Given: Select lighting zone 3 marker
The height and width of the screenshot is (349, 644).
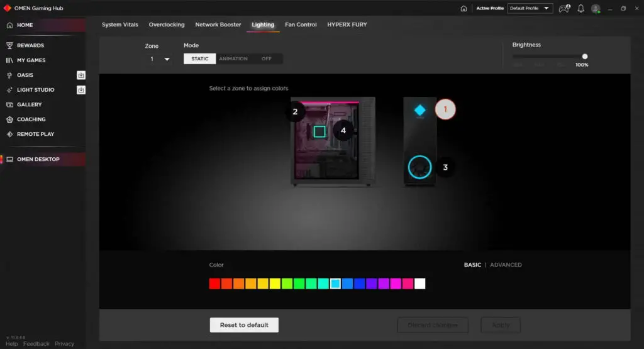Looking at the screenshot, I should coord(445,167).
